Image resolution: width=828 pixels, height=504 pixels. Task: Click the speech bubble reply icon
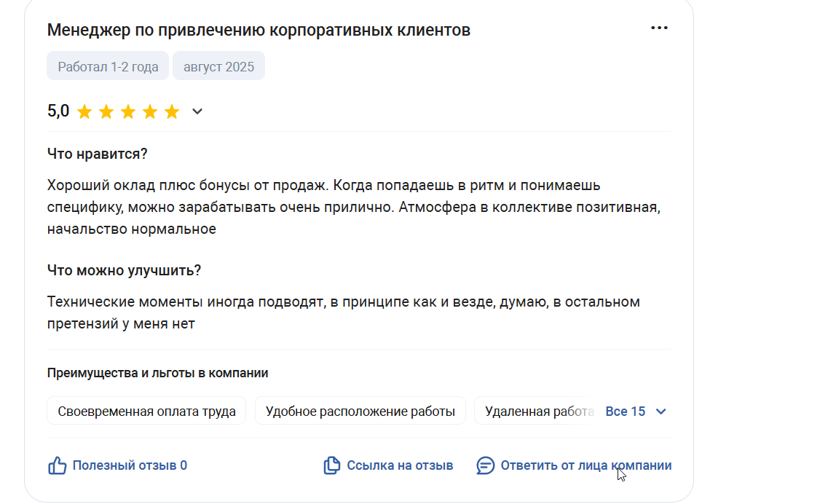tap(485, 465)
